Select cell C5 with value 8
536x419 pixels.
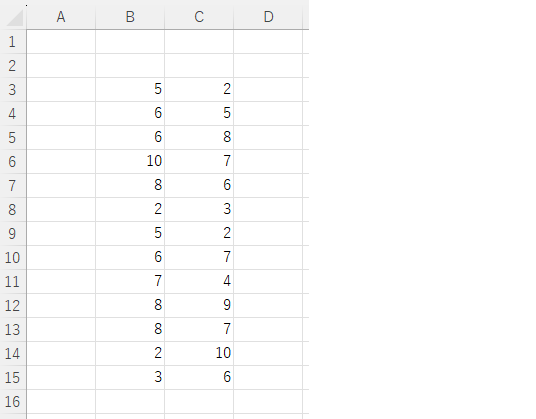[x=199, y=137]
